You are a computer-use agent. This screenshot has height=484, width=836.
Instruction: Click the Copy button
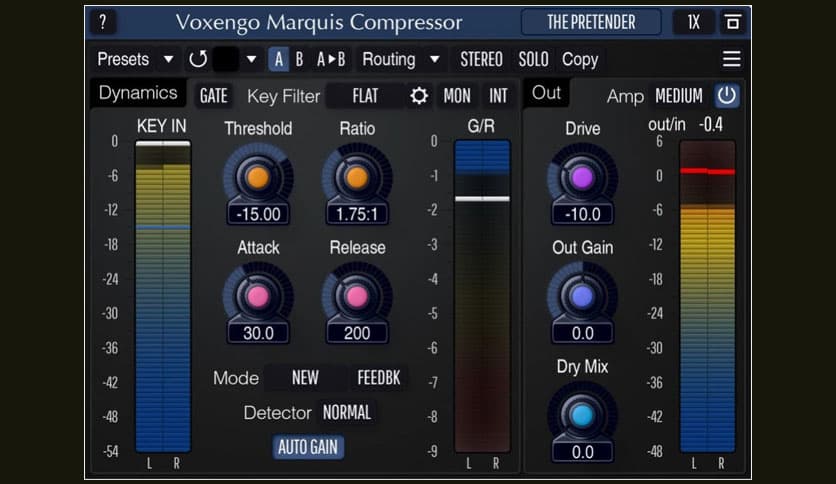(580, 60)
